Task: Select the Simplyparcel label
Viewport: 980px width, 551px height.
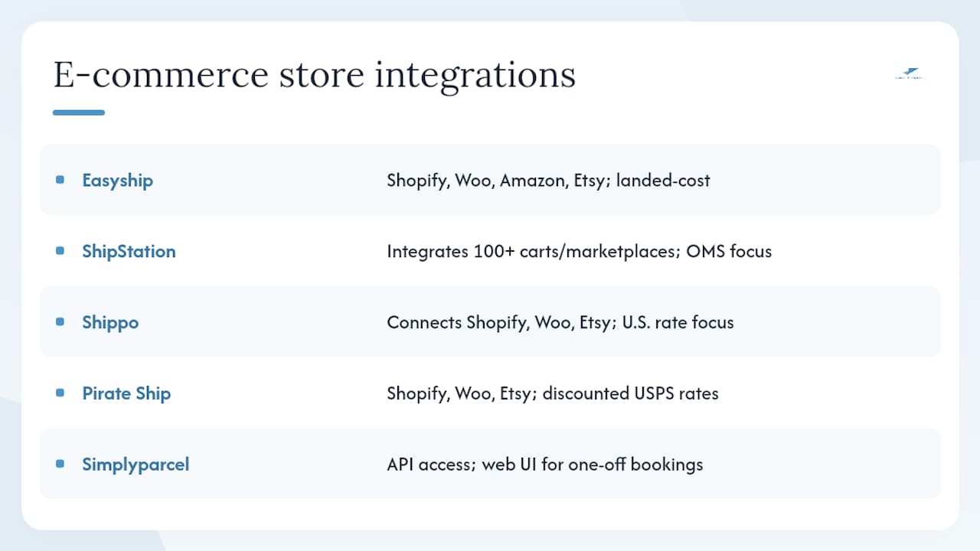Action: [136, 465]
